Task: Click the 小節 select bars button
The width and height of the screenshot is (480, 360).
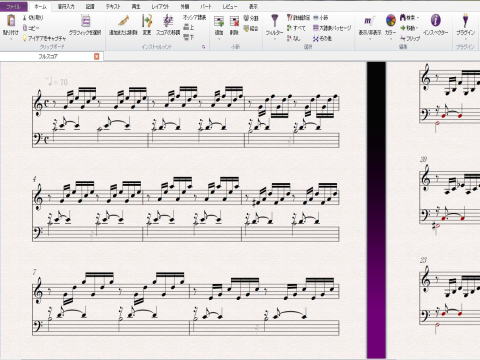Action: point(321,18)
